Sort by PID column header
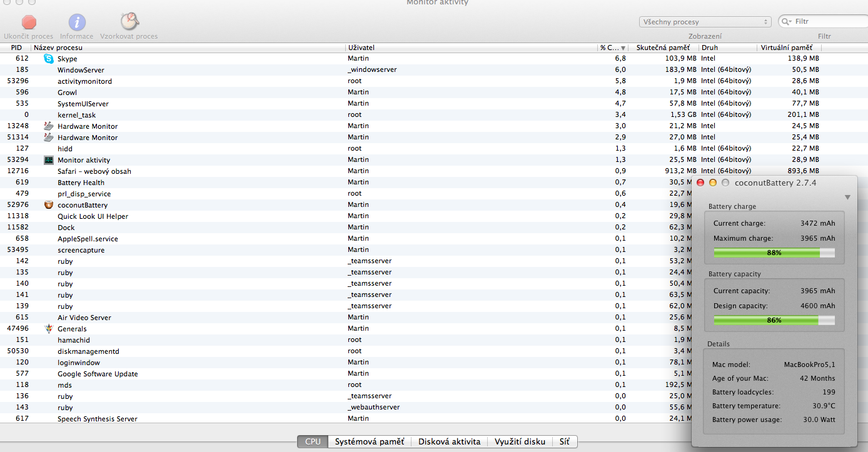The height and width of the screenshot is (452, 868). (16, 48)
